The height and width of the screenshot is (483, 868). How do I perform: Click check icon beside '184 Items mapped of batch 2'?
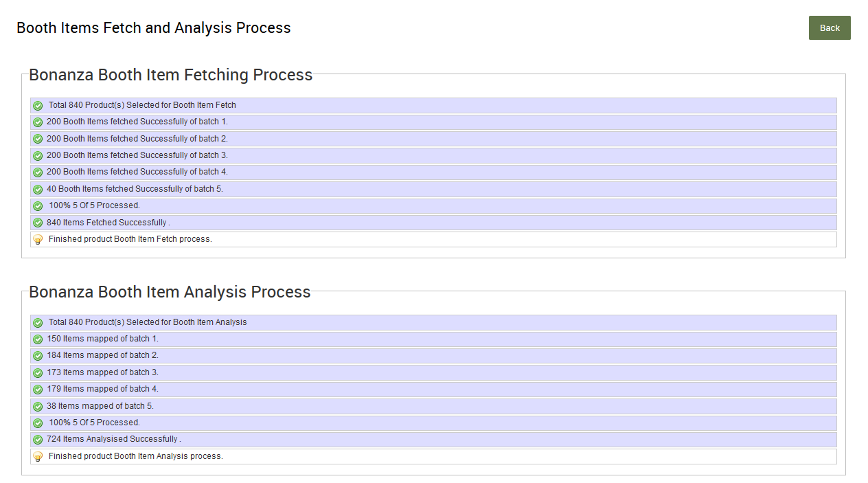tap(38, 356)
